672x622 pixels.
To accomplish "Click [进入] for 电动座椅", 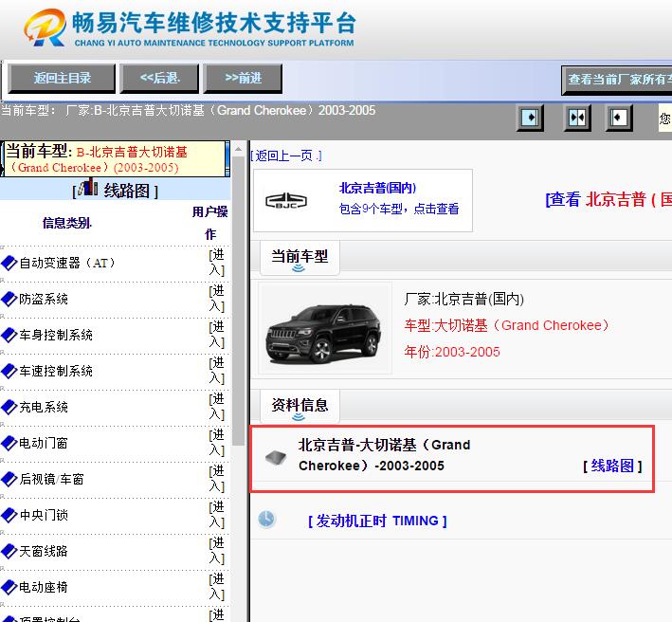I will pos(216,586).
